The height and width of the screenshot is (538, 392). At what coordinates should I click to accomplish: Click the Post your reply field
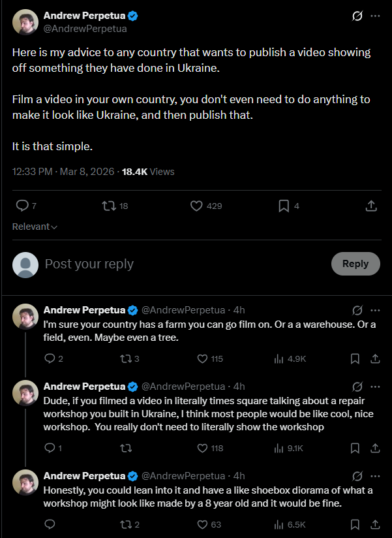point(183,264)
